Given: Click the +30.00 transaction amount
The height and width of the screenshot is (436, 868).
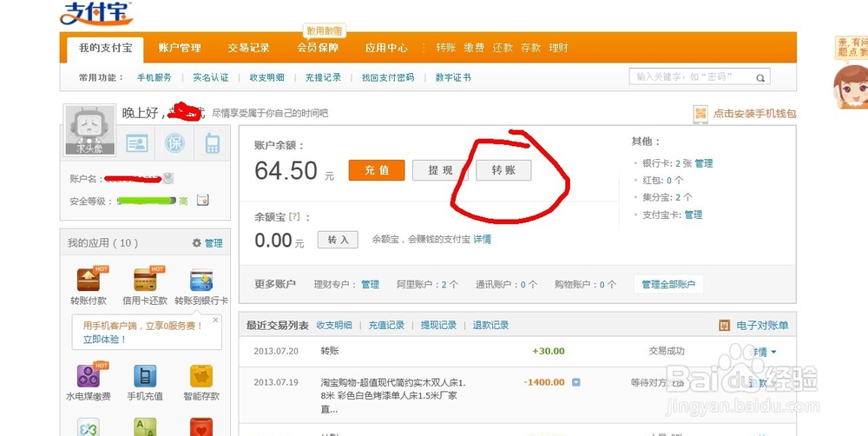Looking at the screenshot, I should click(x=548, y=351).
